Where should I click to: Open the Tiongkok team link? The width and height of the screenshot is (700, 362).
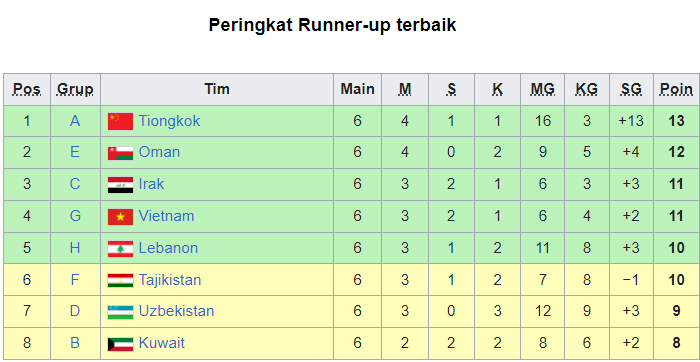pos(169,121)
